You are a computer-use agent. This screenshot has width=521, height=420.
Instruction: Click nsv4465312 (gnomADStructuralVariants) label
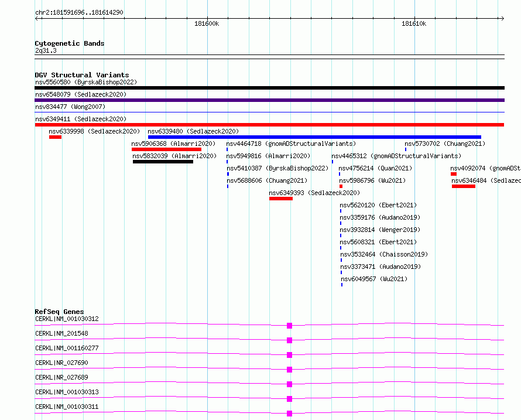[396, 156]
